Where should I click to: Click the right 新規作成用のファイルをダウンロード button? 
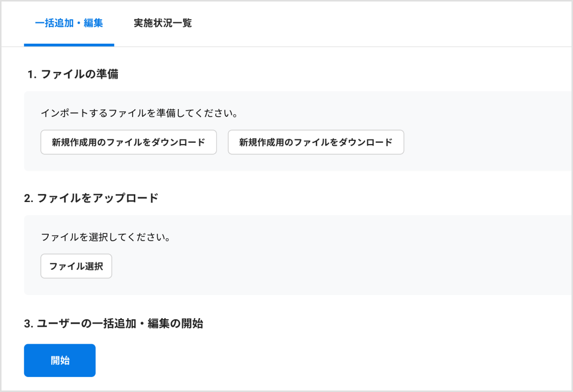click(x=316, y=142)
